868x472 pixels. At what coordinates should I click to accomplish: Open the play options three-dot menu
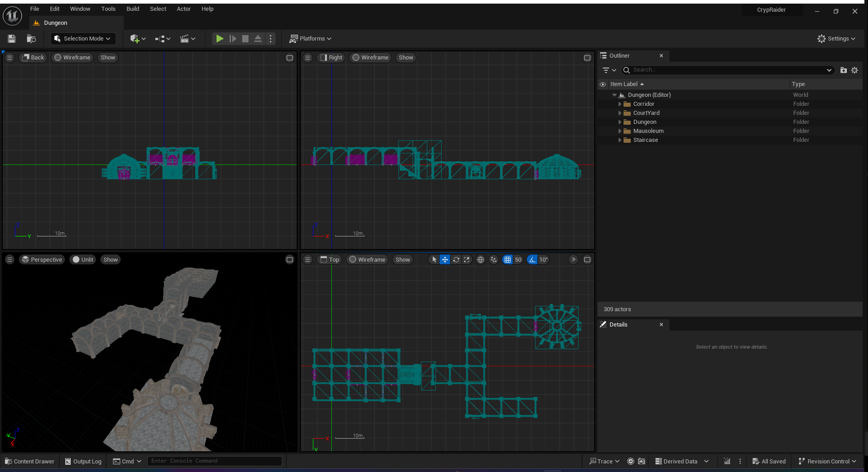tap(271, 39)
